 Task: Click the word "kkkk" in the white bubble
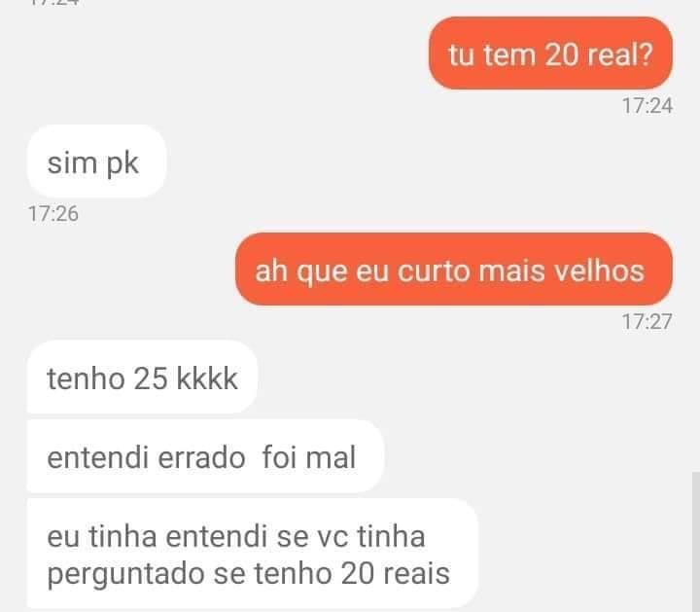pos(207,378)
